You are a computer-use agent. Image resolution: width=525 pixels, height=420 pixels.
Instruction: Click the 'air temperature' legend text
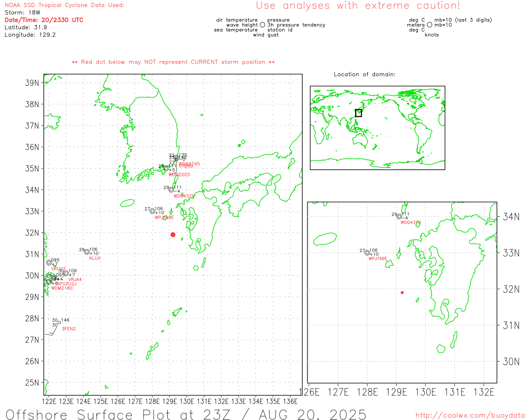pyautogui.click(x=237, y=20)
